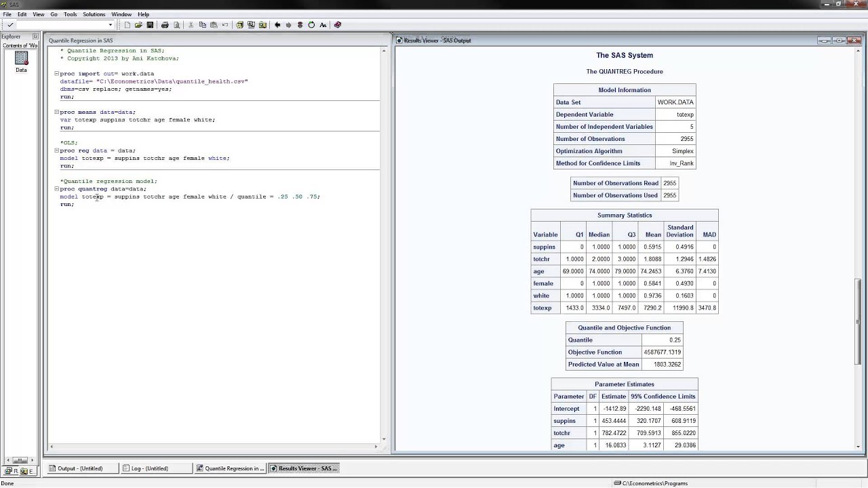Screen dimensions: 868x488
Task: Switch to Explorer tab in left pane
Action: tap(27, 471)
